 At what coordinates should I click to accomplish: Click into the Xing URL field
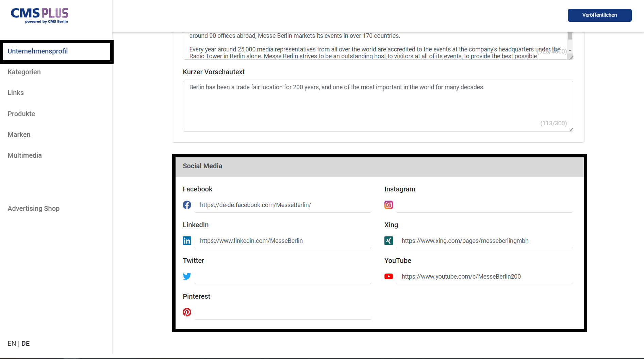tap(484, 241)
